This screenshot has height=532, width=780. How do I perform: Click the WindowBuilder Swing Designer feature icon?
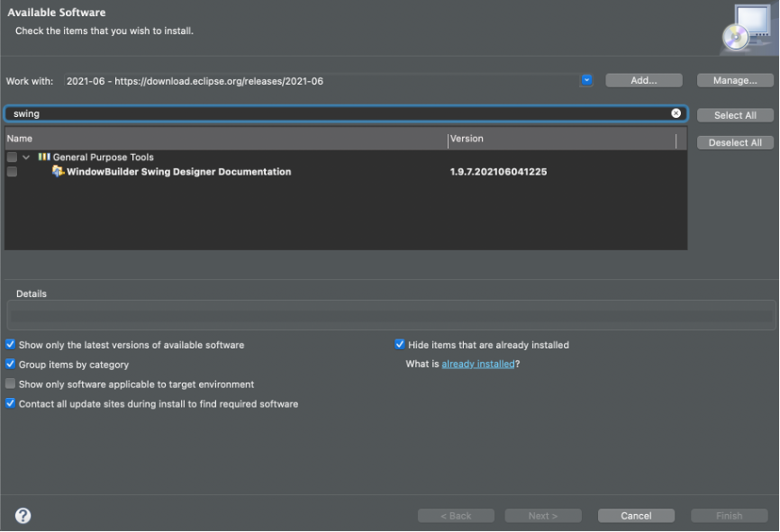click(x=59, y=172)
